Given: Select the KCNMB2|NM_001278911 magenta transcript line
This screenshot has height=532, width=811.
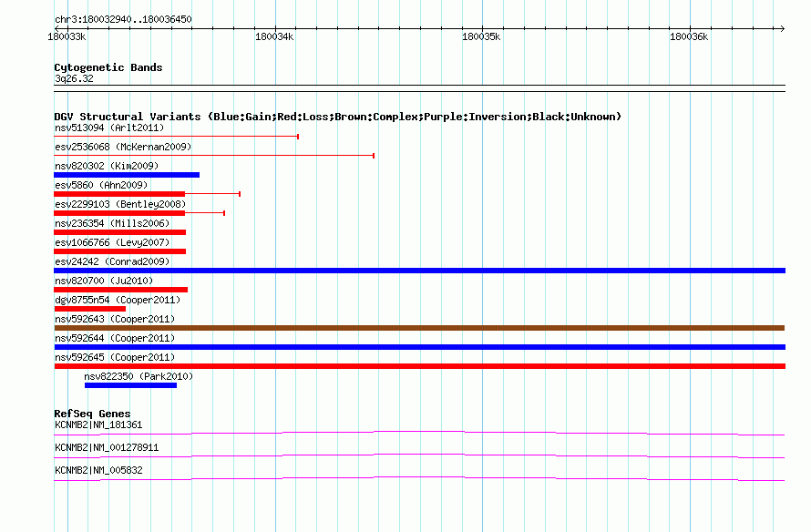Looking at the screenshot, I should (419, 456).
